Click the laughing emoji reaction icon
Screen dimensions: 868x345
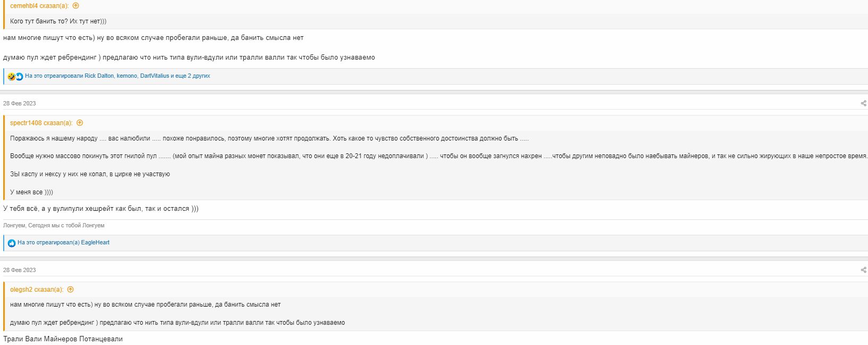pyautogui.click(x=12, y=77)
